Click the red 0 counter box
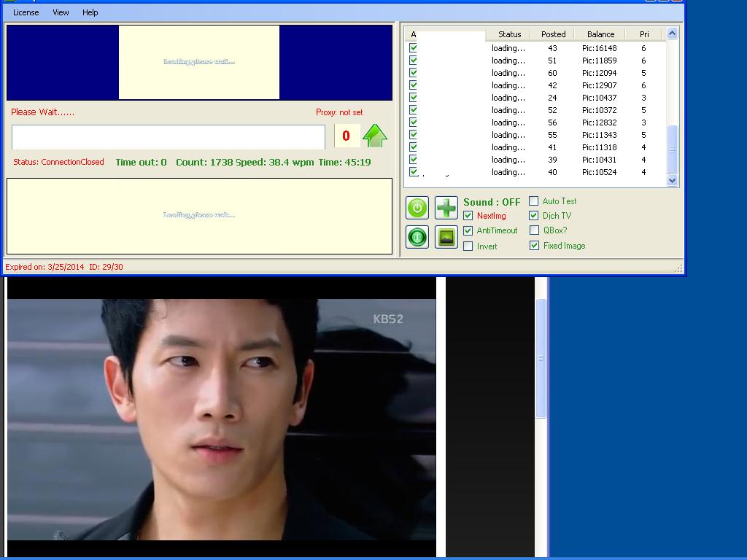The image size is (747, 560). [347, 136]
